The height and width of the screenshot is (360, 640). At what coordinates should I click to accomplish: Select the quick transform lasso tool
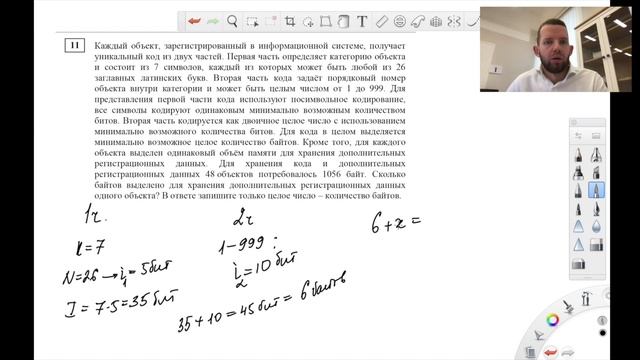click(x=308, y=22)
